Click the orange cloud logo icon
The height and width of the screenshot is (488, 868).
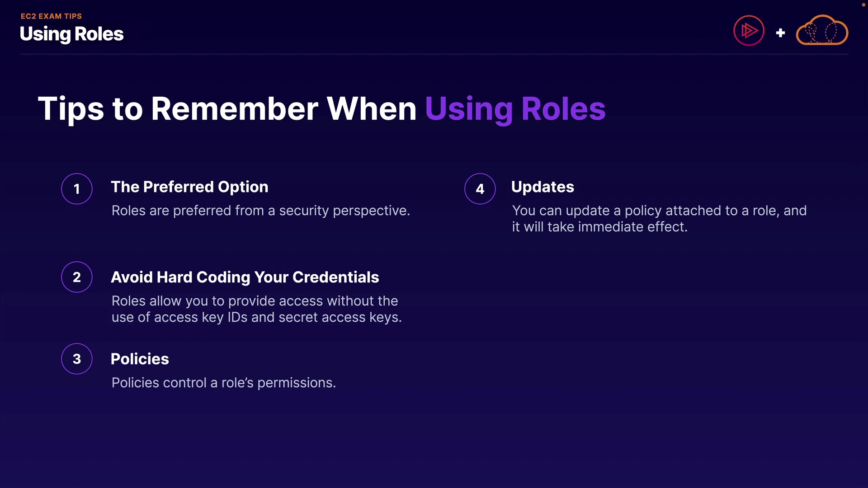tap(822, 31)
